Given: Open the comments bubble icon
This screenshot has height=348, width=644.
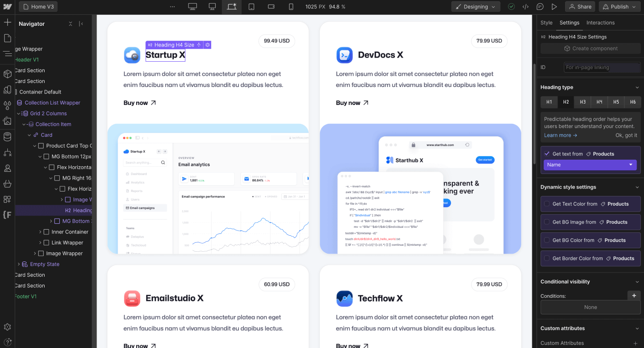Looking at the screenshot, I should (x=540, y=7).
